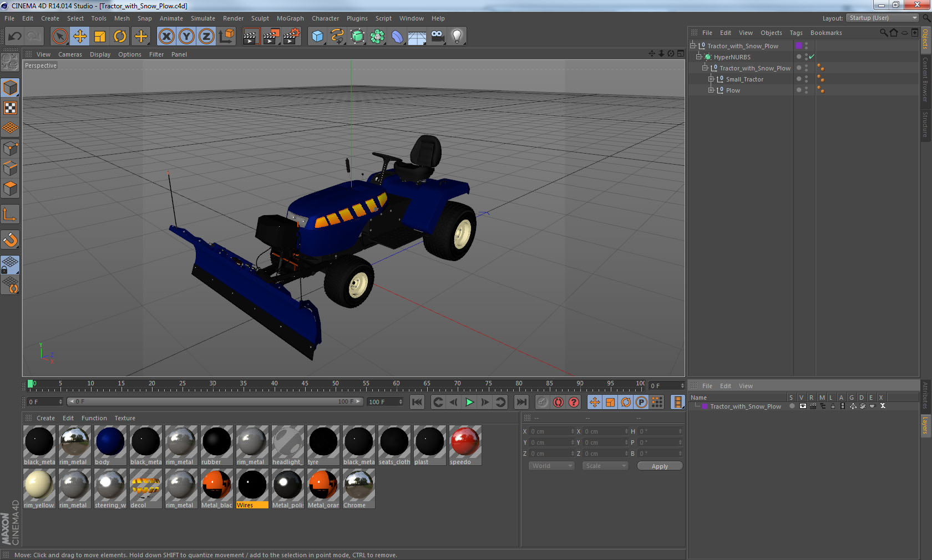Add a Camera object
This screenshot has width=932, height=560.
click(x=437, y=37)
